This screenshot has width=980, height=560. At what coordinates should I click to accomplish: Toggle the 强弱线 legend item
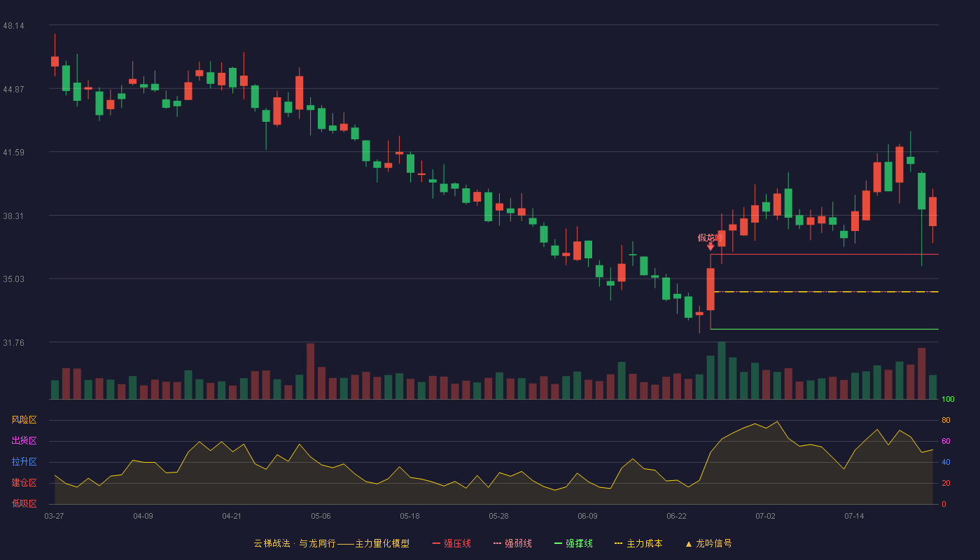[x=512, y=543]
